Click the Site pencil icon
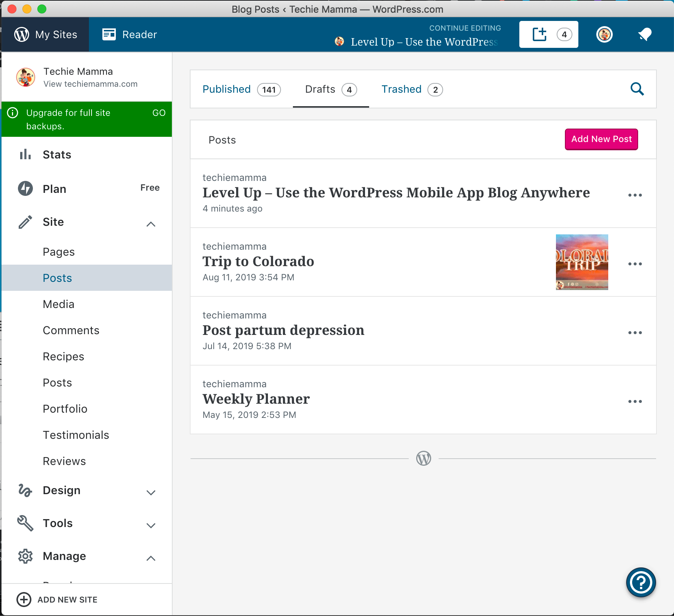 25,222
